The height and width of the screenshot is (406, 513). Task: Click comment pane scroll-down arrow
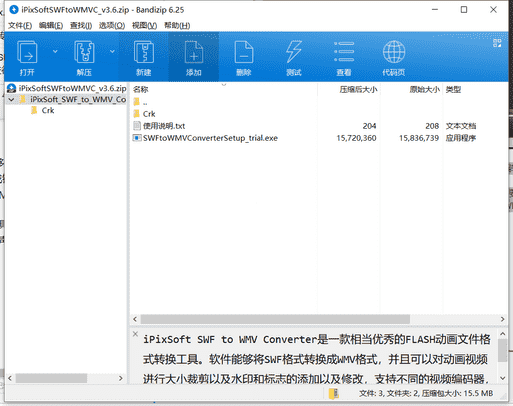[x=502, y=378]
